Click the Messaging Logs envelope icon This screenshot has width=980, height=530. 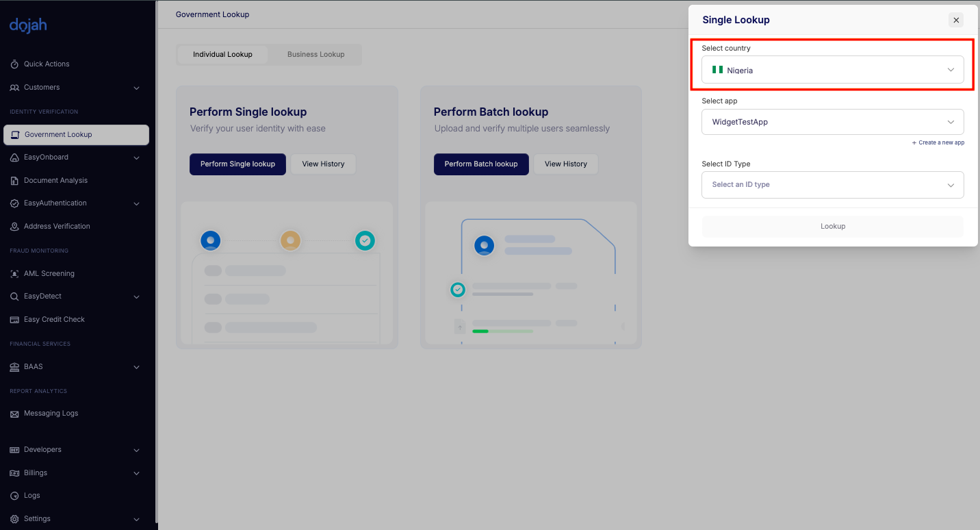[14, 414]
